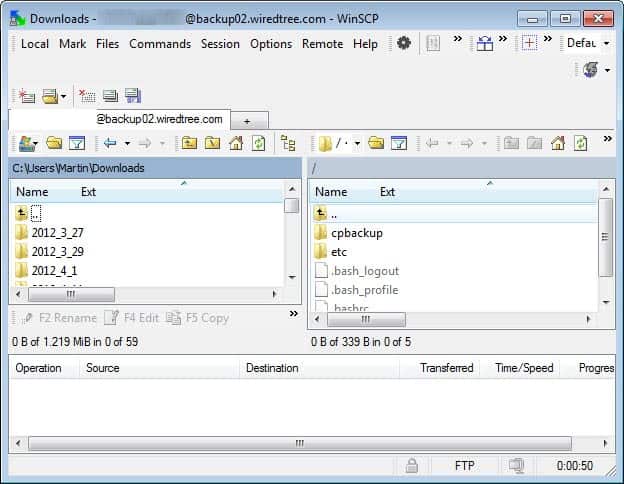Click the refresh globe icon below Default

point(591,70)
